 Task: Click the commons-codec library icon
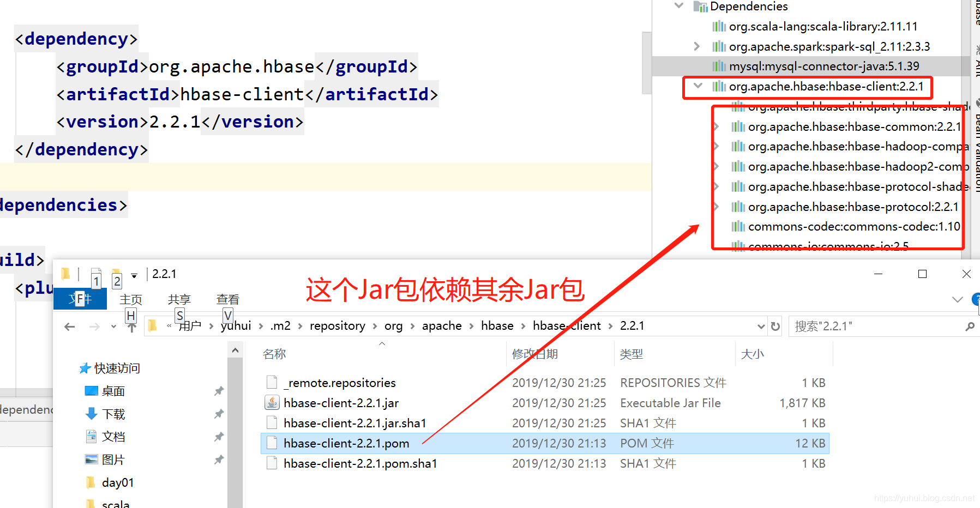coord(738,226)
